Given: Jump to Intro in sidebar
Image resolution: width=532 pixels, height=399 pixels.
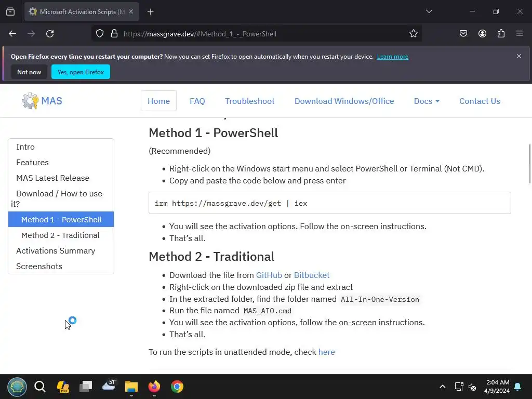Looking at the screenshot, I should [25, 147].
